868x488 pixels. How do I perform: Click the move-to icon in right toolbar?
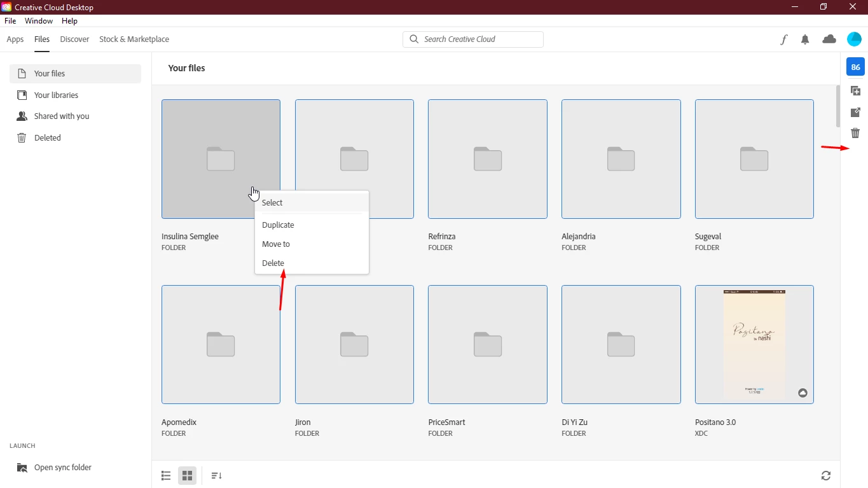point(855,112)
